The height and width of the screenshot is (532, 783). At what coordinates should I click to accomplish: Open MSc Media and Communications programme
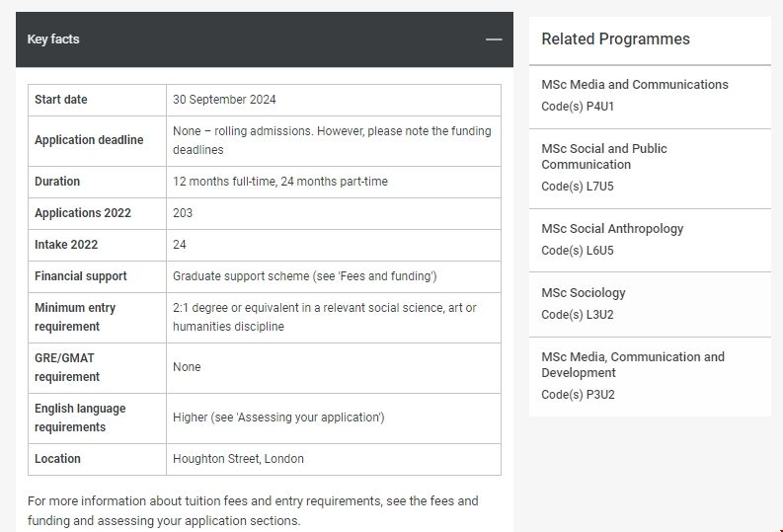[634, 85]
